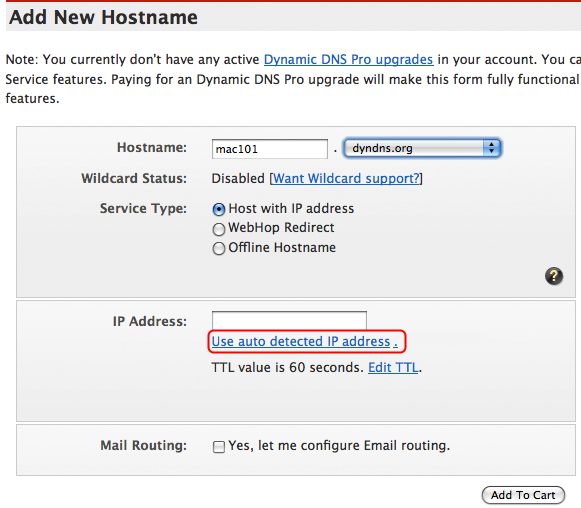Choose the Offline Hostname option
Image resolution: width=581 pixels, height=508 pixels.
tap(219, 248)
